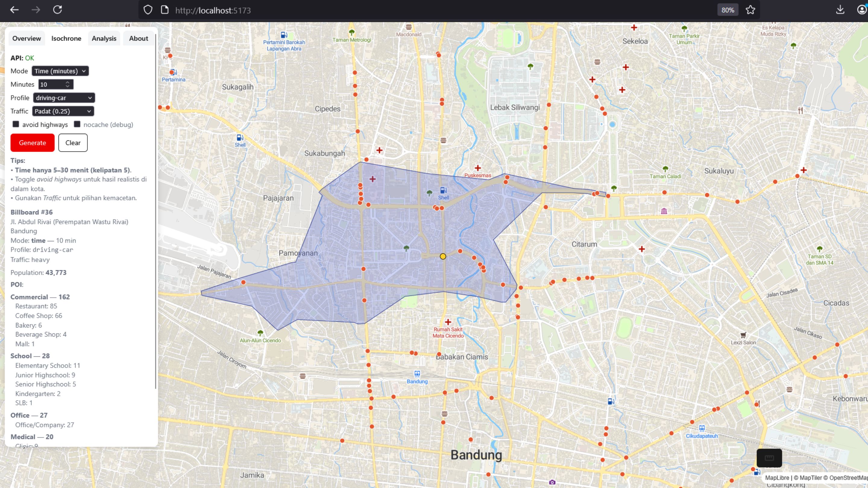Switch to the Analysis tab
The width and height of the screenshot is (868, 488).
coord(104,38)
